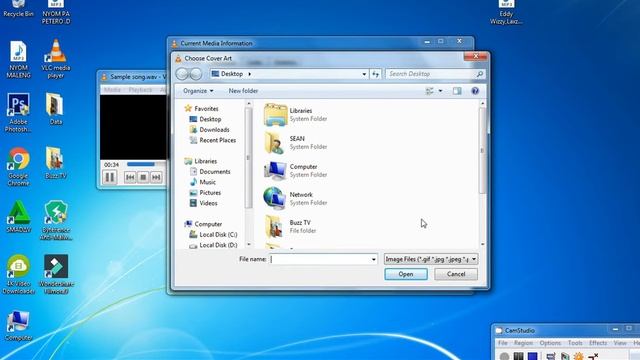Viewport: 640px width, 360px height.
Task: Open SMADAV desktop shortcut
Action: [x=18, y=217]
